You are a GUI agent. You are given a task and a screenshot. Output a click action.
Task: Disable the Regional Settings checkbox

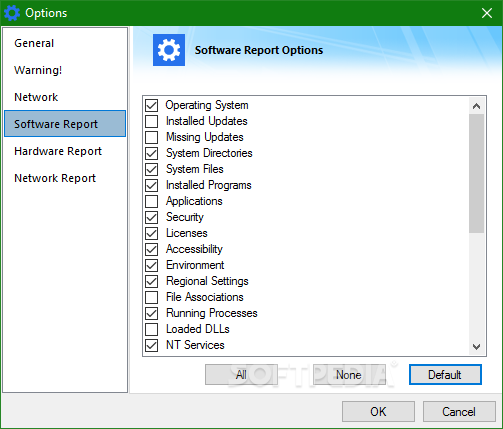(x=152, y=281)
